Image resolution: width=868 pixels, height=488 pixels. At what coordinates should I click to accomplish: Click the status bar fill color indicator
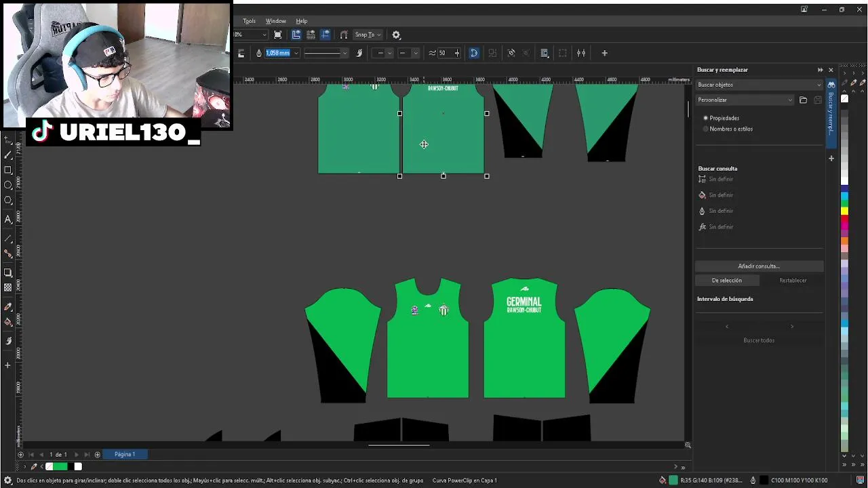[673, 481]
